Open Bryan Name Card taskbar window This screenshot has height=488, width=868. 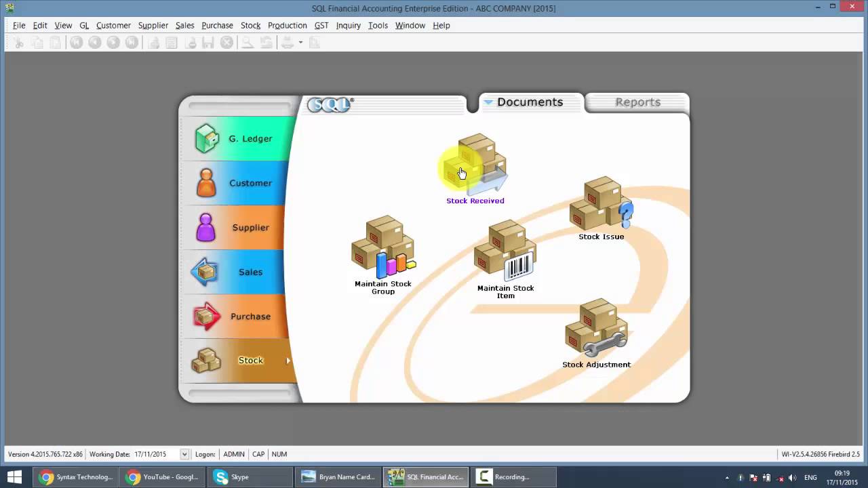point(338,477)
